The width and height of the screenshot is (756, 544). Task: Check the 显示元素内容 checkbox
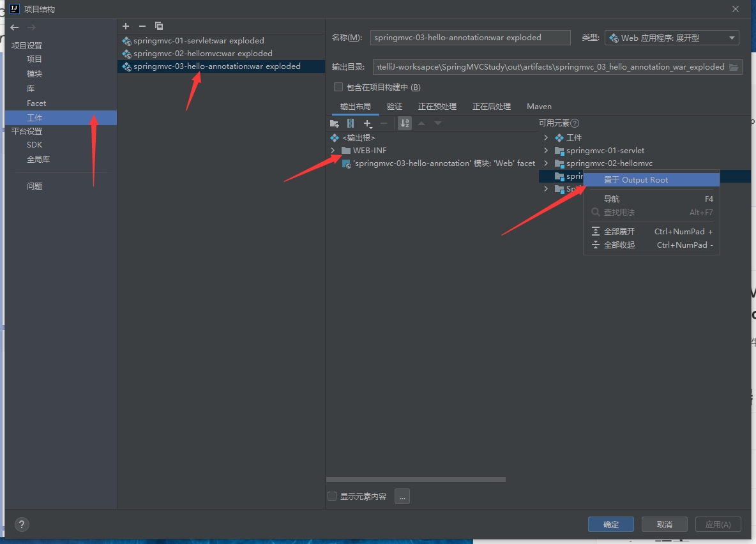click(332, 496)
